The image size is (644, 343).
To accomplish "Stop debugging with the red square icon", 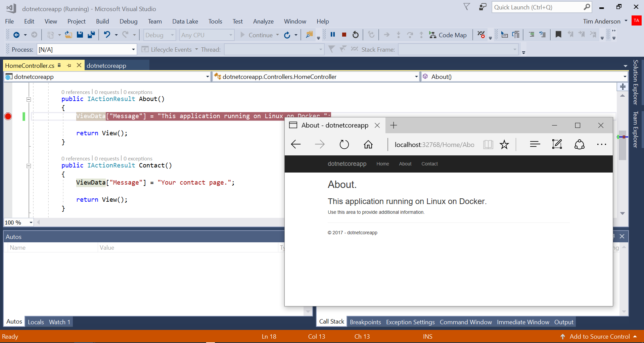I will [344, 35].
